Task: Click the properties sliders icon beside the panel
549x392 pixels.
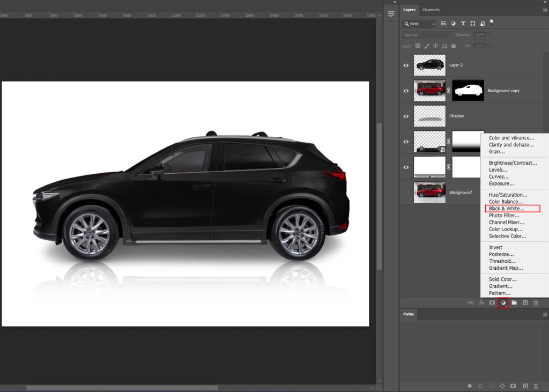Action: (391, 13)
